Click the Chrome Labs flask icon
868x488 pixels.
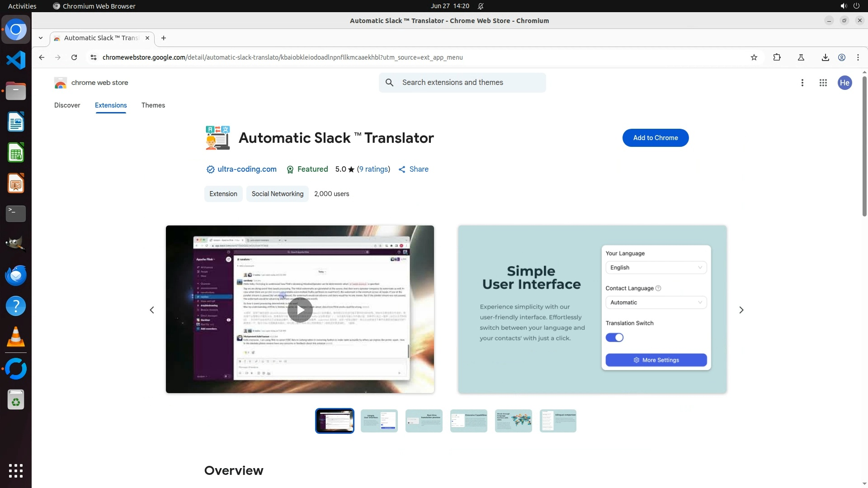[x=801, y=57]
